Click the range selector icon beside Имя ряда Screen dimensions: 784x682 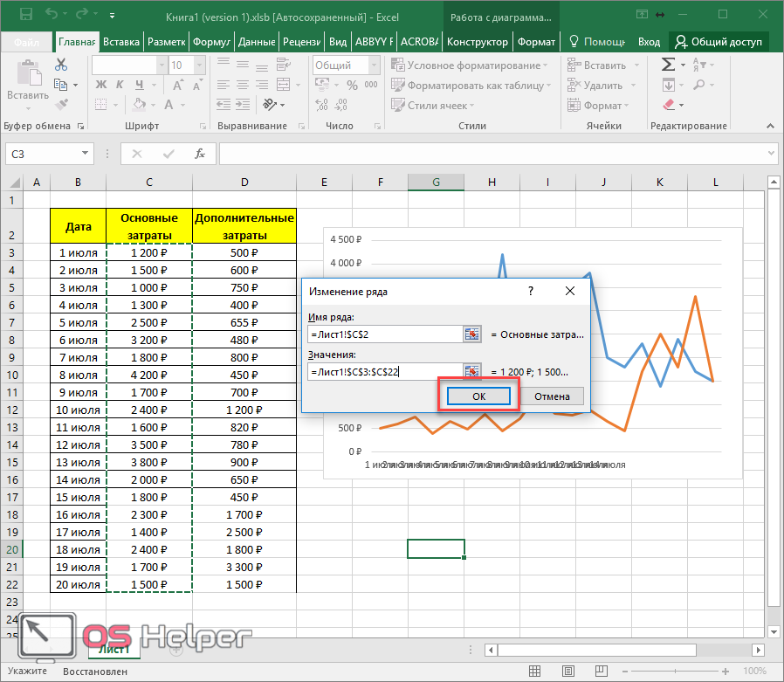pyautogui.click(x=472, y=334)
